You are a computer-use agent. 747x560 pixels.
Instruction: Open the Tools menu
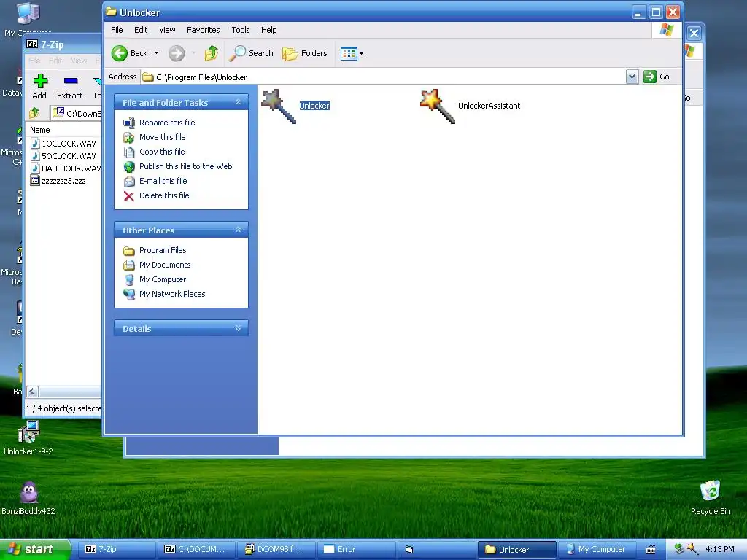point(241,30)
